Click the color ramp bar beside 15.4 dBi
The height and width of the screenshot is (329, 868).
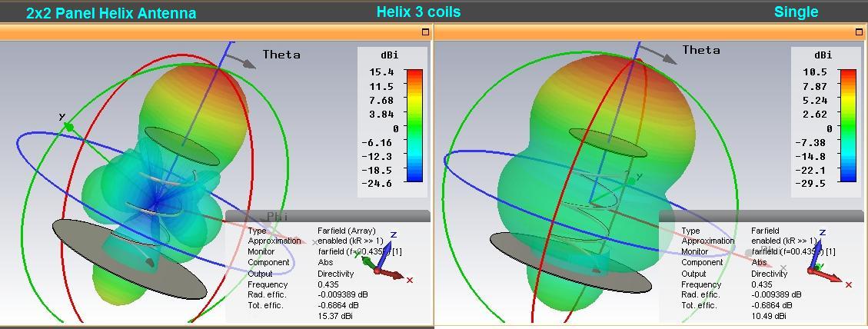(x=414, y=125)
